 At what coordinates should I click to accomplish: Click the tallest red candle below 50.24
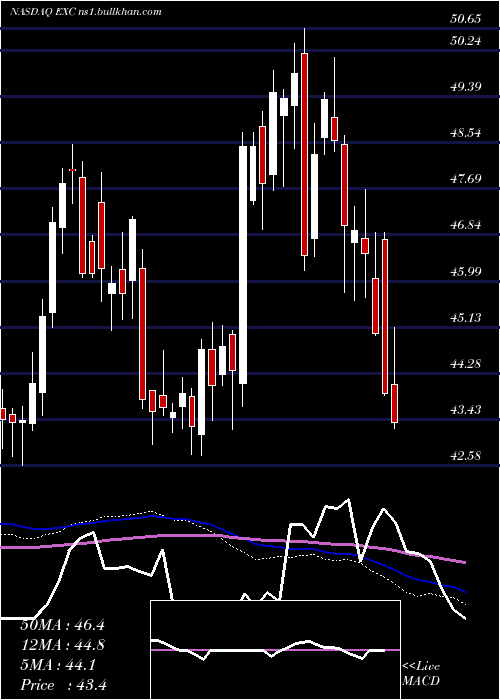pos(304,154)
